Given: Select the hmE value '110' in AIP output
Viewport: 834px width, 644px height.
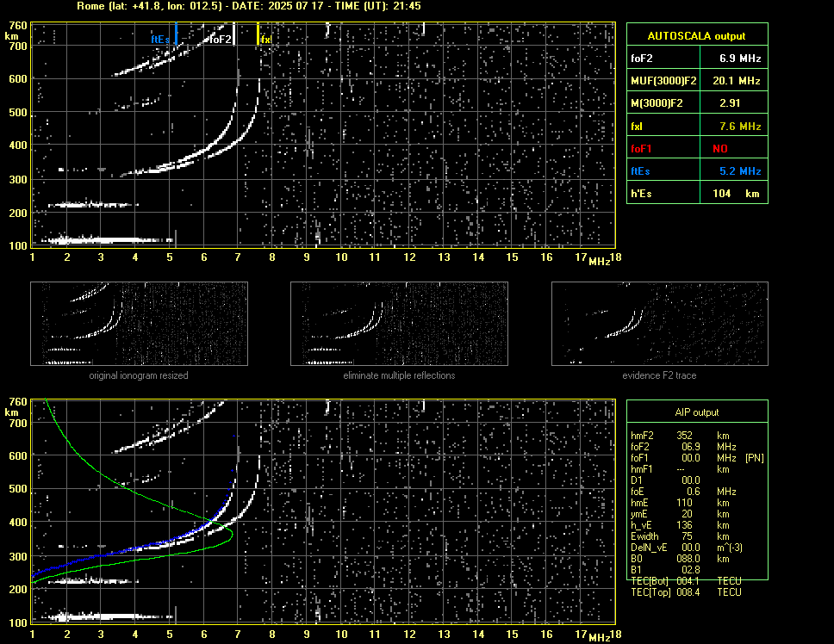Looking at the screenshot, I should [685, 503].
